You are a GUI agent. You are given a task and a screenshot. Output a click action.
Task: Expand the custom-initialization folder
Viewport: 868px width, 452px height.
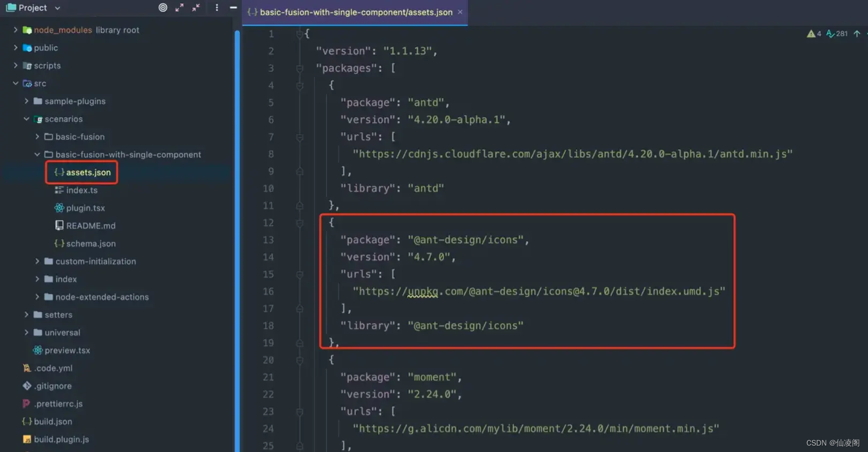[x=37, y=261]
